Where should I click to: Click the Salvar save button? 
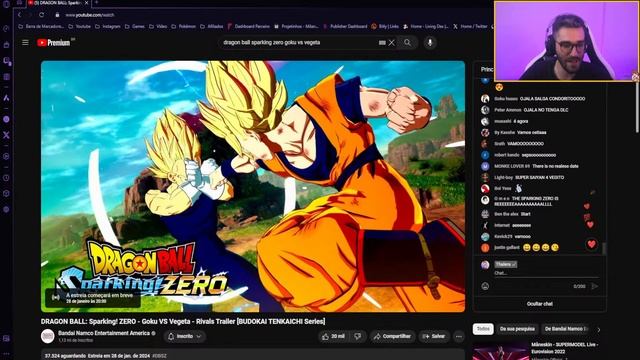(x=434, y=336)
